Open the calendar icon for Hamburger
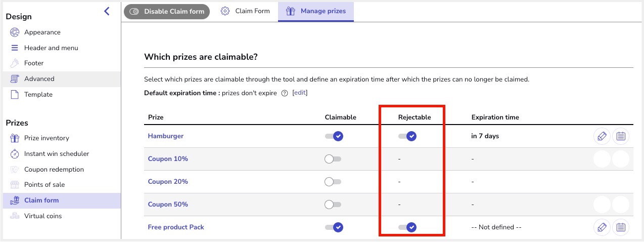The image size is (644, 242). 621,136
